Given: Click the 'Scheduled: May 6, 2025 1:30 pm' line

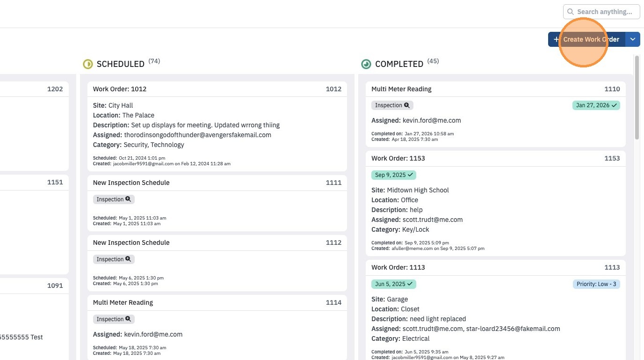Looking at the screenshot, I should 128,278.
